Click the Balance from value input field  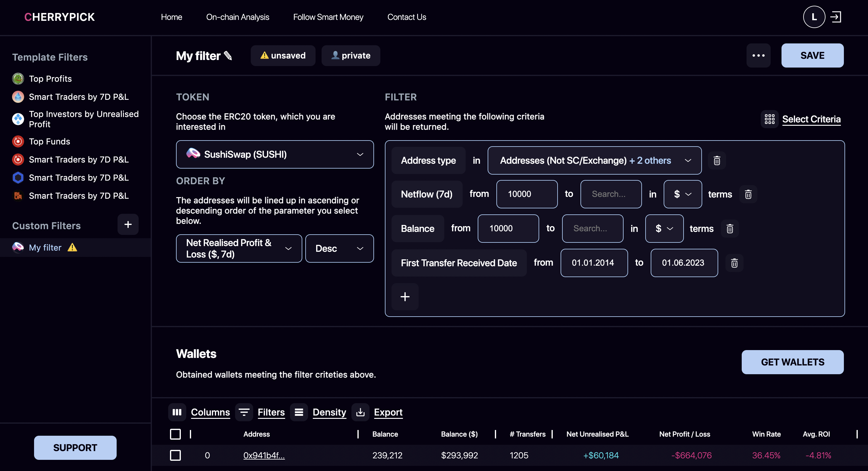[508, 229]
